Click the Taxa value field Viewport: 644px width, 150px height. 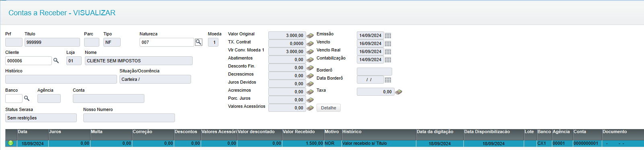(376, 92)
